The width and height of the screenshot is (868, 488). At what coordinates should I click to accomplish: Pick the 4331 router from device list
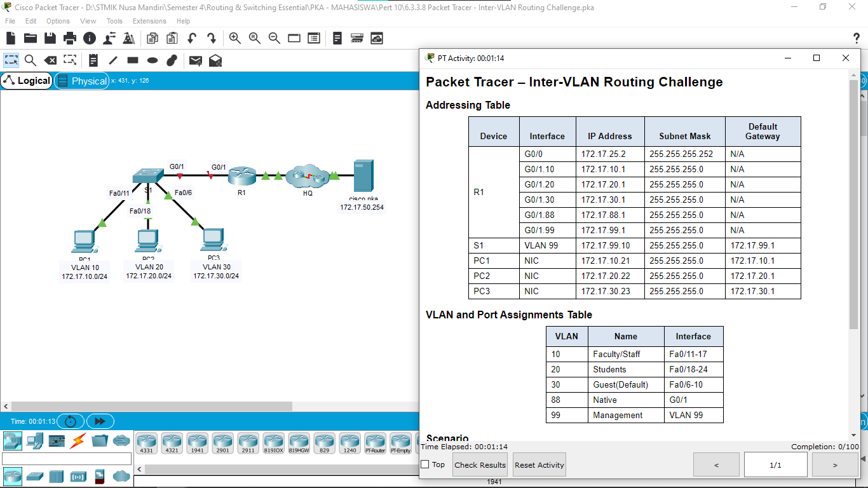click(x=147, y=443)
